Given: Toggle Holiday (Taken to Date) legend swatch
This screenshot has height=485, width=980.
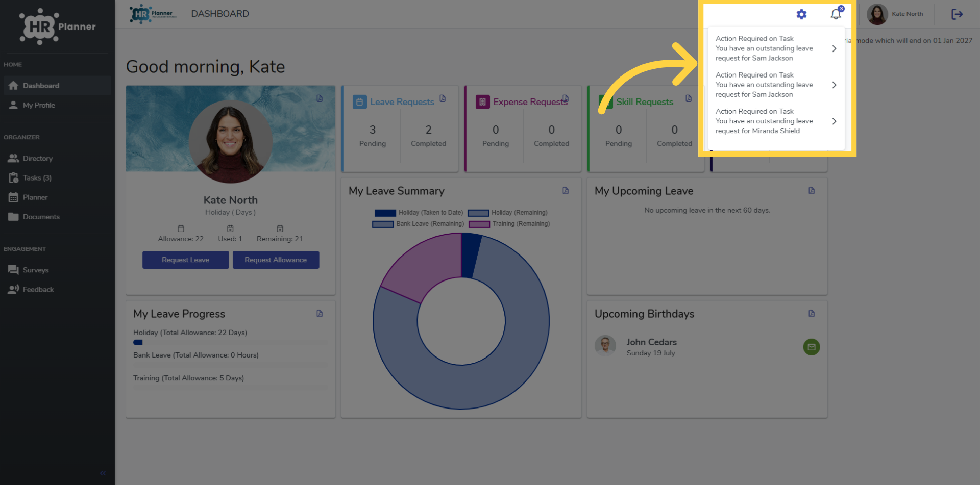Looking at the screenshot, I should [x=385, y=213].
